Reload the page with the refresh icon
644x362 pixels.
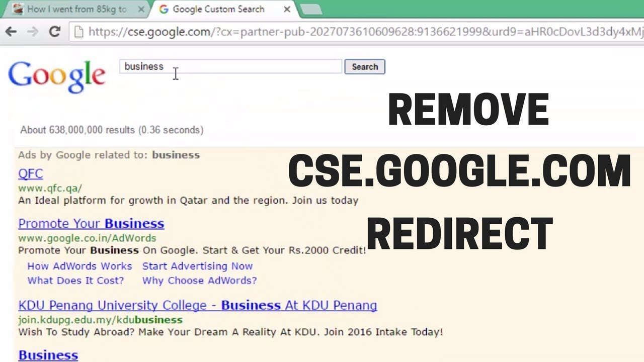click(x=54, y=32)
